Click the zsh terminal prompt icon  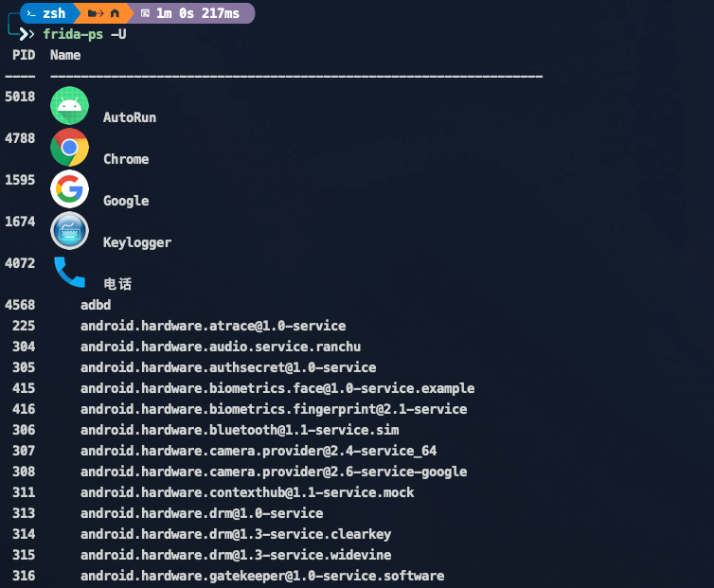pos(31,13)
